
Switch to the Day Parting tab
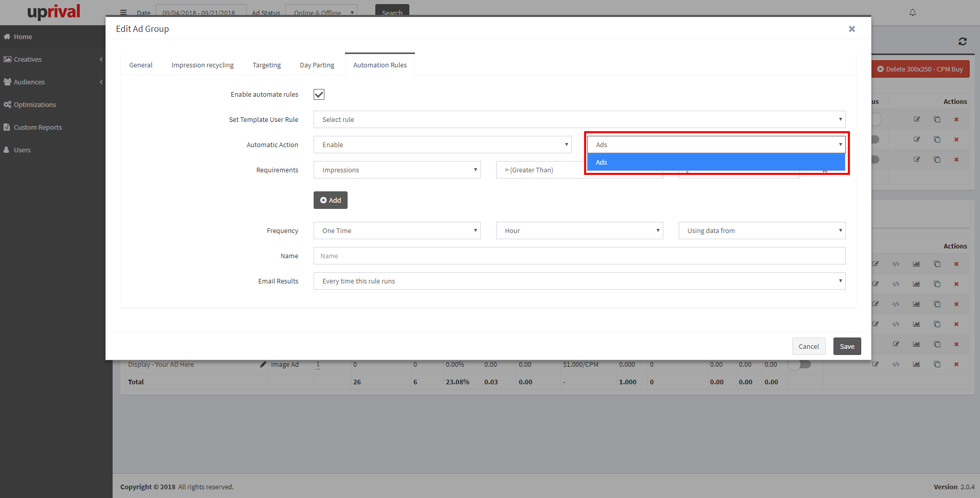tap(317, 65)
